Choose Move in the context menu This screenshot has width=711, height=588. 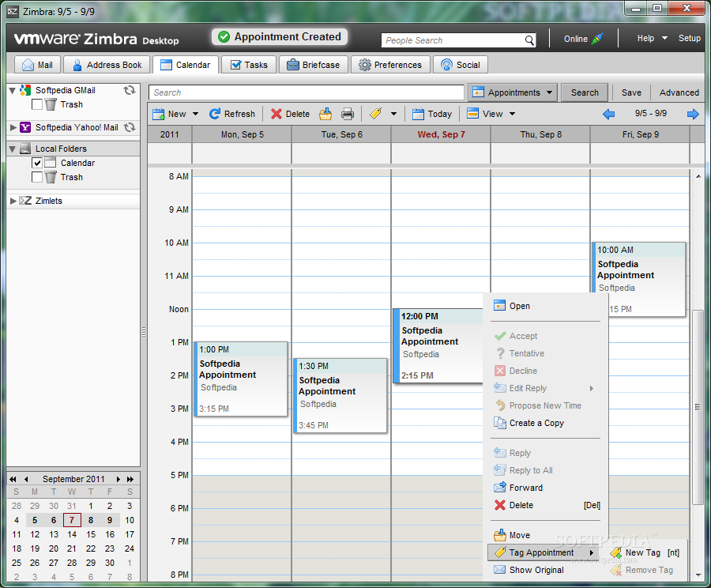(x=546, y=535)
